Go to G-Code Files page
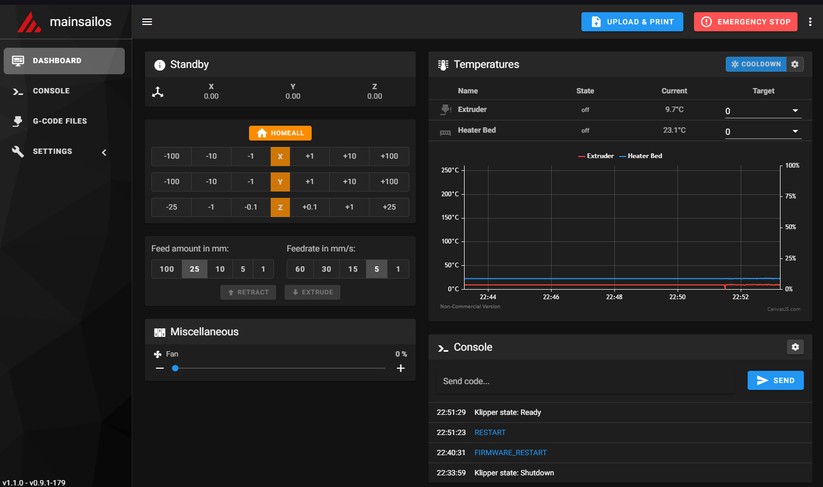 [59, 121]
